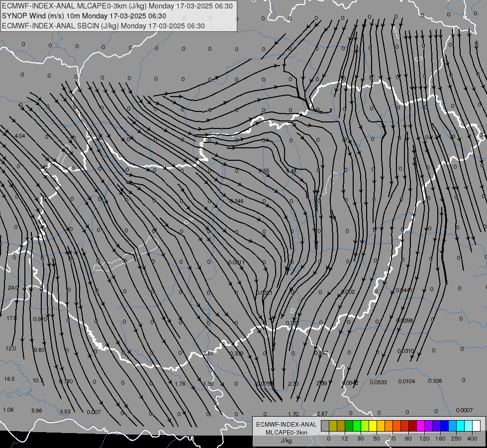Click the map value 16.5

pyautogui.click(x=9, y=379)
